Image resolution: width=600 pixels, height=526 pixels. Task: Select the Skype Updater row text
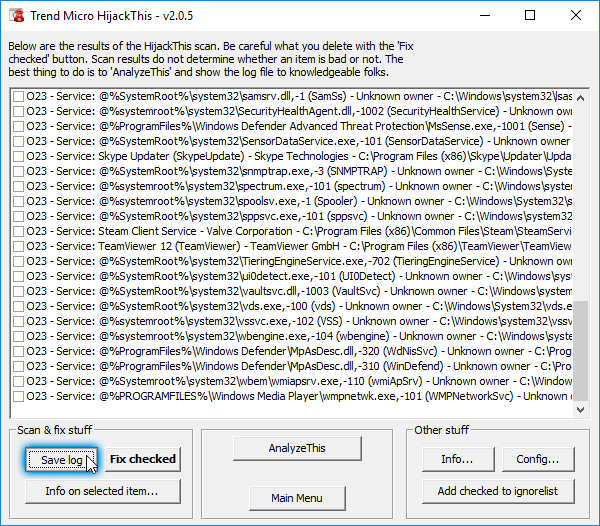[x=299, y=156]
